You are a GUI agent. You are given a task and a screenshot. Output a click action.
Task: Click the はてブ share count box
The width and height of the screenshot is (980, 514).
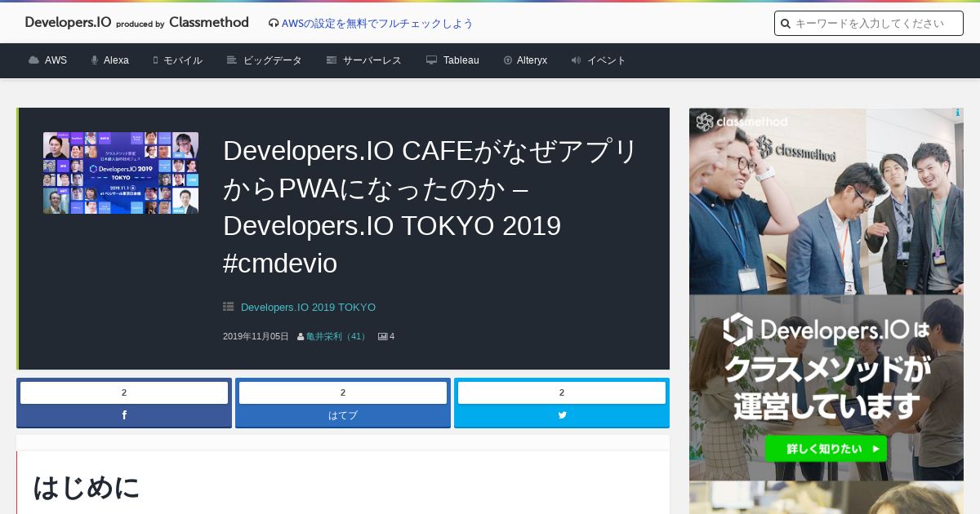(343, 392)
